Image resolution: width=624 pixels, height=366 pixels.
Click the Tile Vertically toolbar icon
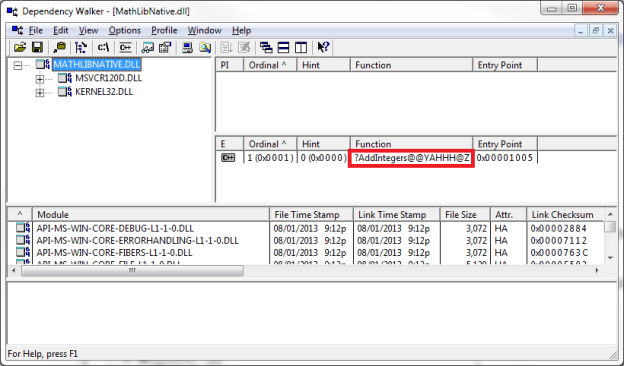(x=301, y=48)
